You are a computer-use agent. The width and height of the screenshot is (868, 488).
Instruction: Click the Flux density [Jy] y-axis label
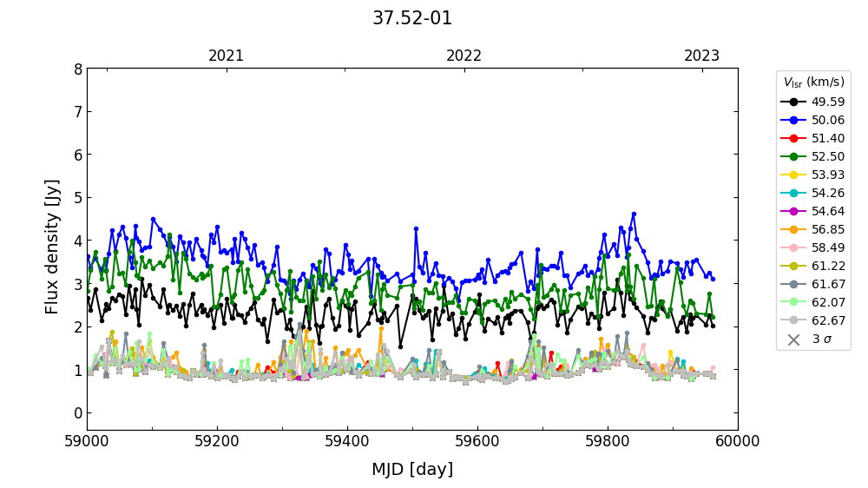(x=53, y=247)
